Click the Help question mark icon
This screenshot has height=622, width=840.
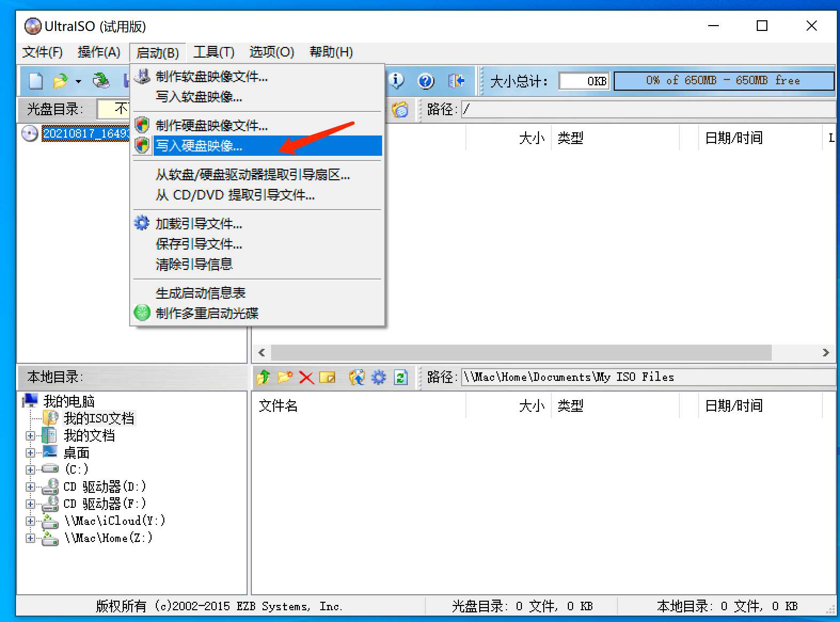pos(426,81)
